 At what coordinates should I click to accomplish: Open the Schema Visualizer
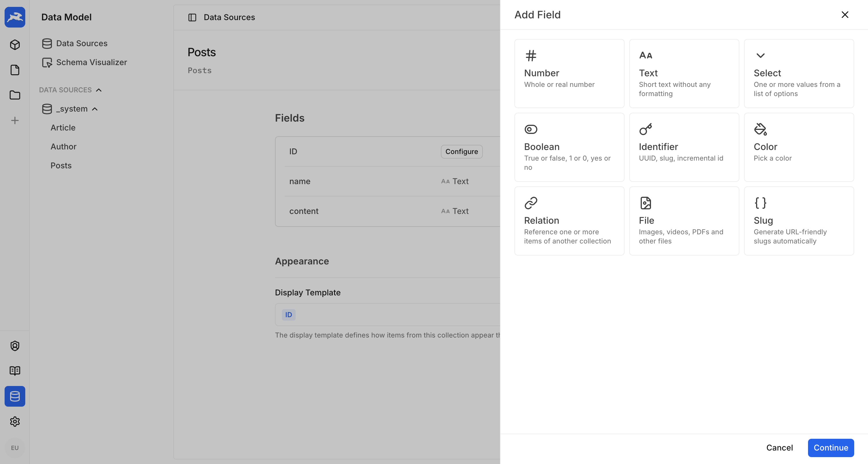pyautogui.click(x=91, y=62)
